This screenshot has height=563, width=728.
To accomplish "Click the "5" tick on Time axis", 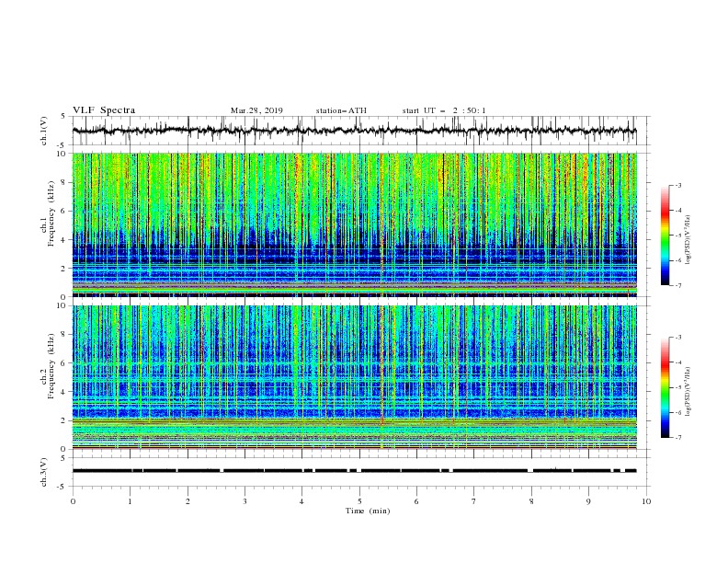I will point(359,501).
